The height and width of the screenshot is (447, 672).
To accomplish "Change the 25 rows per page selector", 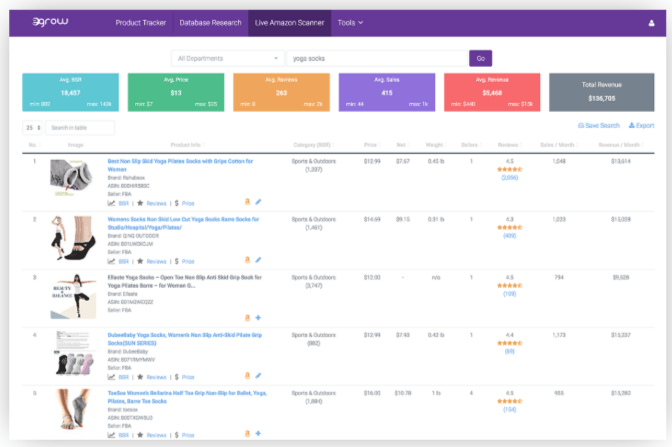I will [32, 128].
